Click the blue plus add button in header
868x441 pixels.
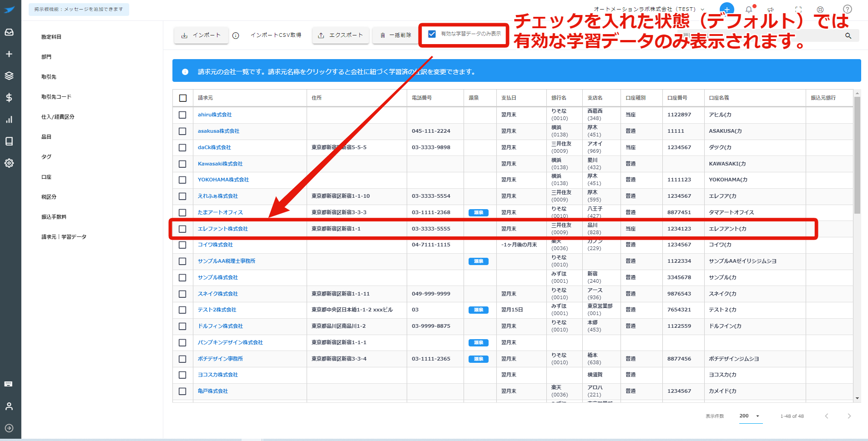tap(727, 9)
